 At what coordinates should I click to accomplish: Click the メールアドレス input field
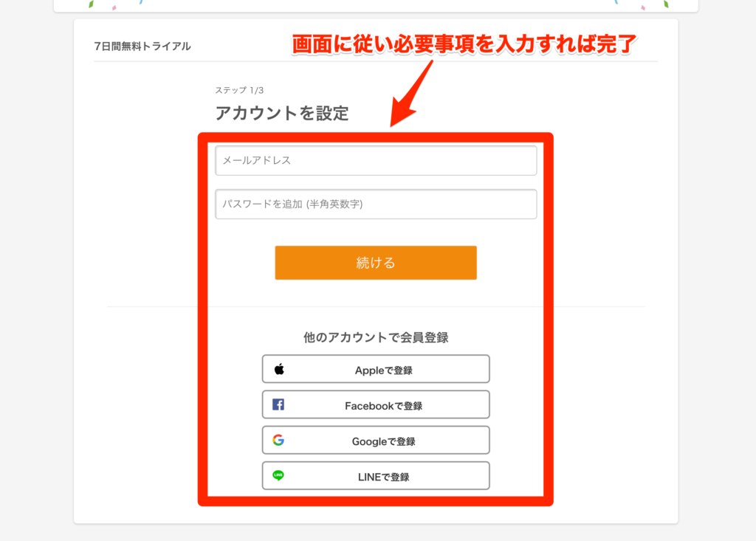coord(376,160)
